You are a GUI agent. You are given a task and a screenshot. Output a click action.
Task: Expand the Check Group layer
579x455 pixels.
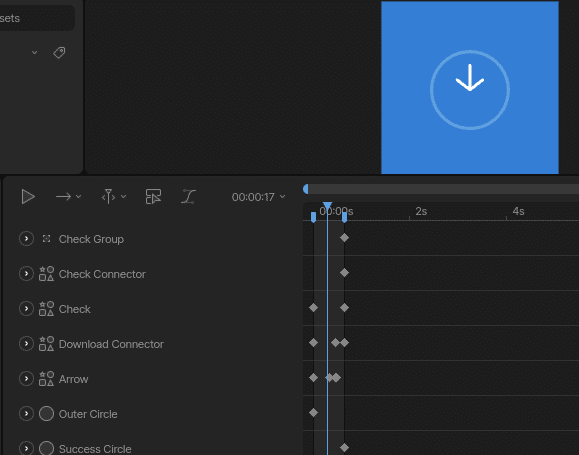pos(26,239)
